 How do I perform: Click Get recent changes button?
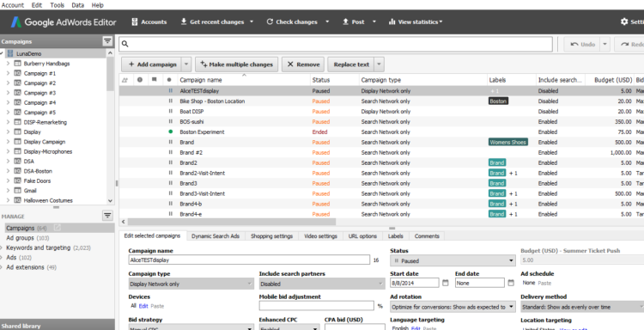click(x=212, y=21)
